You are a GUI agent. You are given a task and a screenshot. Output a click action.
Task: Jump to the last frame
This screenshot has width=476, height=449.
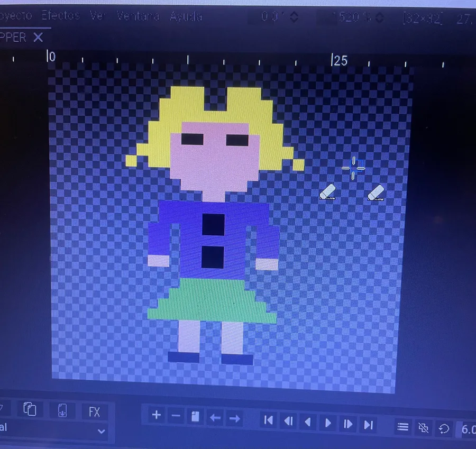point(368,425)
